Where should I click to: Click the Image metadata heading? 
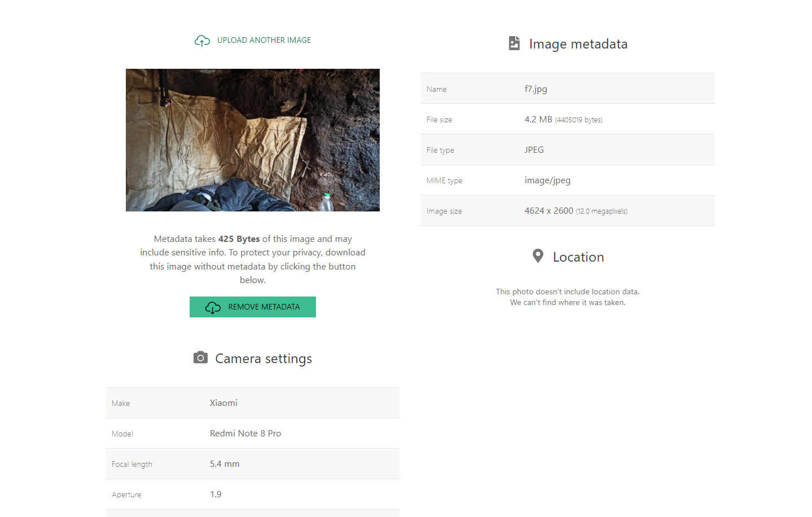pos(578,44)
